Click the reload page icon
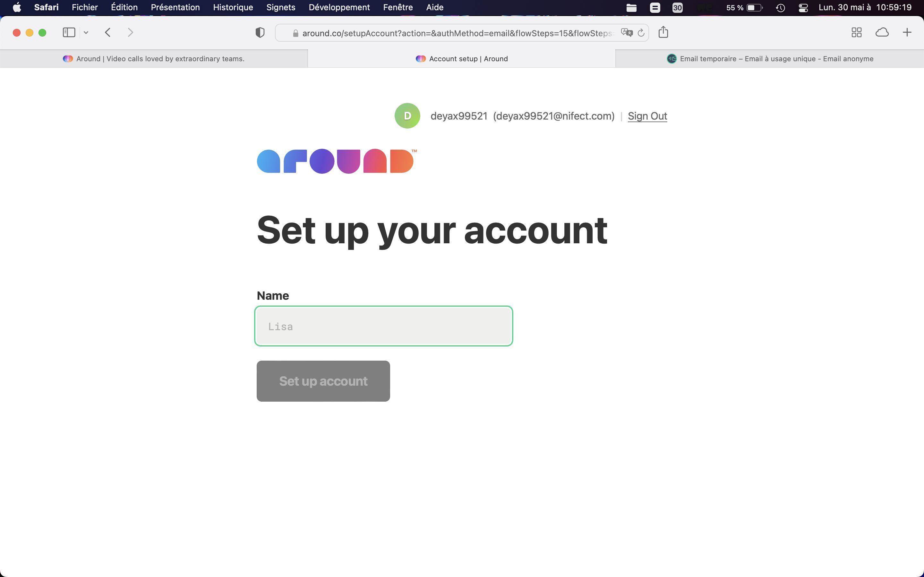 pos(641,32)
